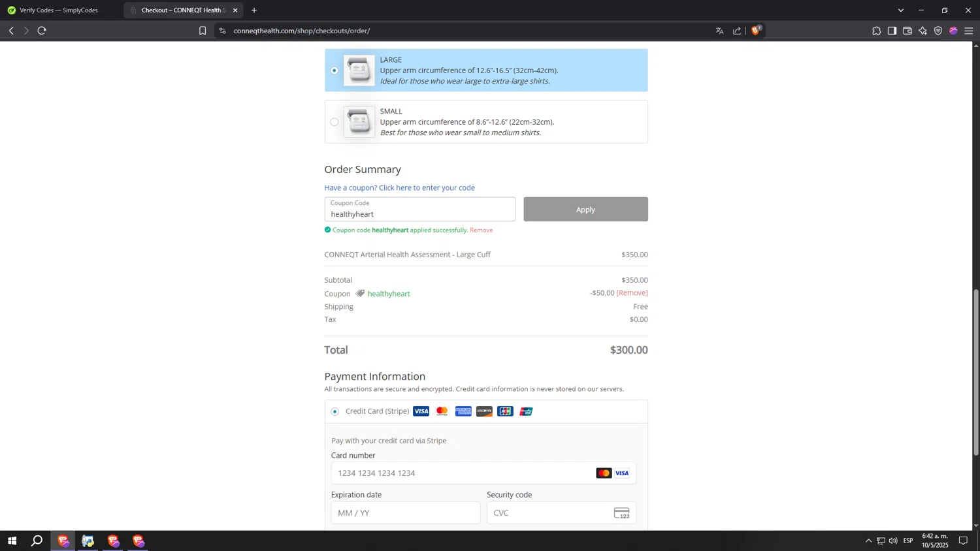Image resolution: width=980 pixels, height=551 pixels.
Task: Click the Apply coupon button
Action: (585, 209)
